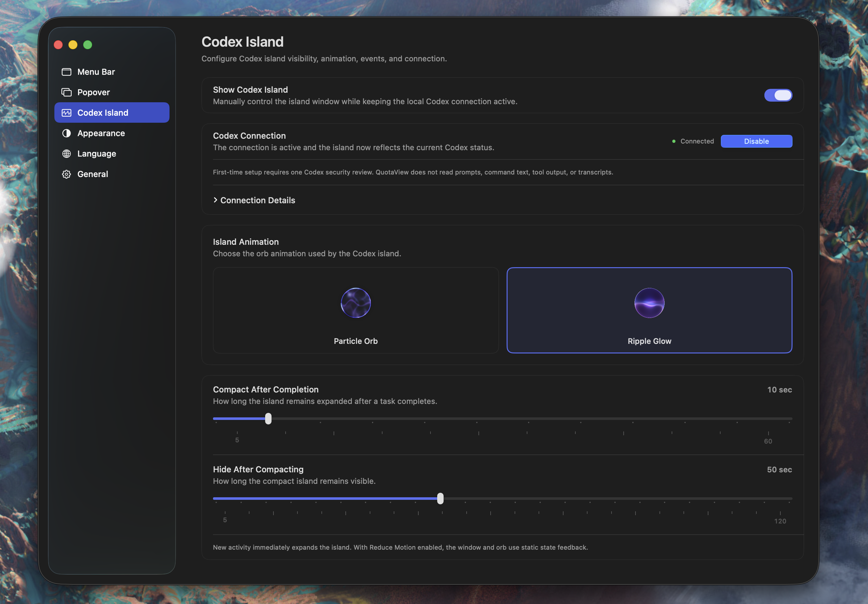Viewport: 868px width, 604px height.
Task: Click the Appearance half-circle icon
Action: 67,133
